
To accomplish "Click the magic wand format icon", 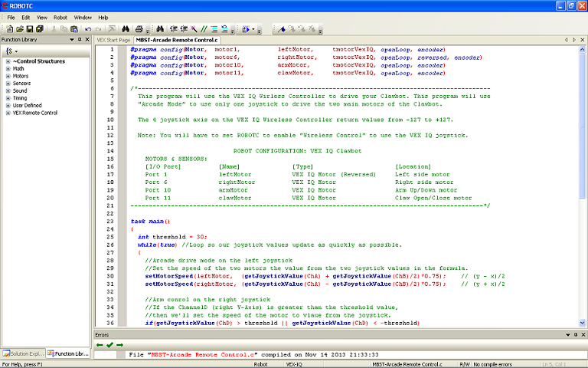I will click(x=194, y=29).
